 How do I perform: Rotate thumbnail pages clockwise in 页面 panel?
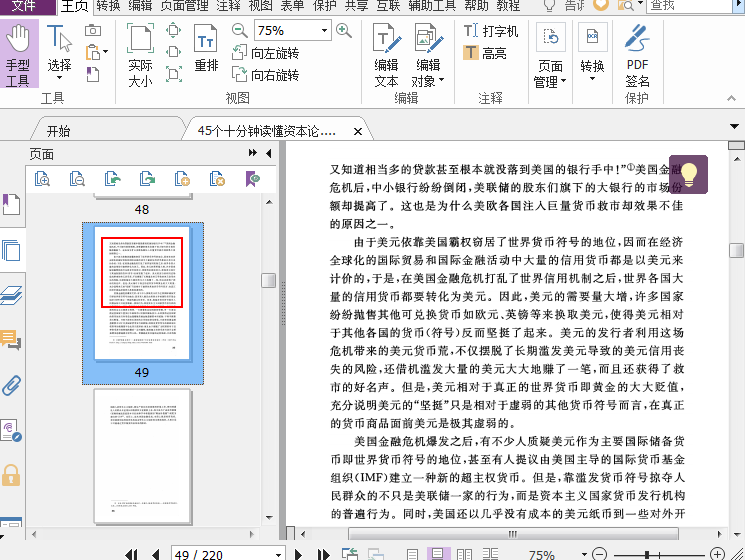pos(147,179)
